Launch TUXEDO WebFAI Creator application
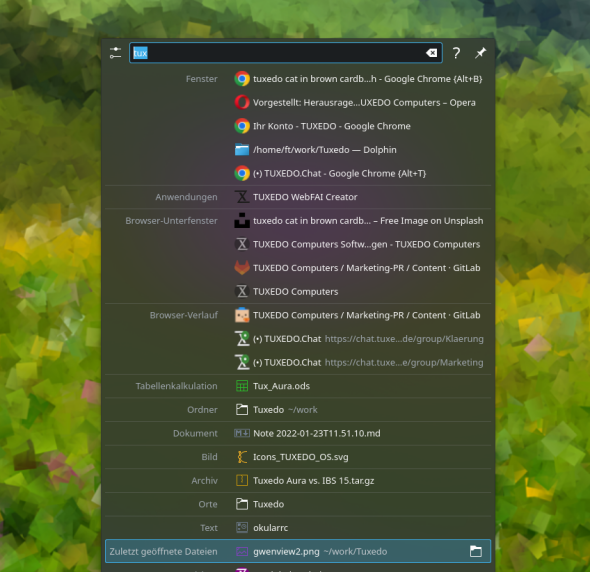Image resolution: width=590 pixels, height=572 pixels. pyautogui.click(x=298, y=197)
